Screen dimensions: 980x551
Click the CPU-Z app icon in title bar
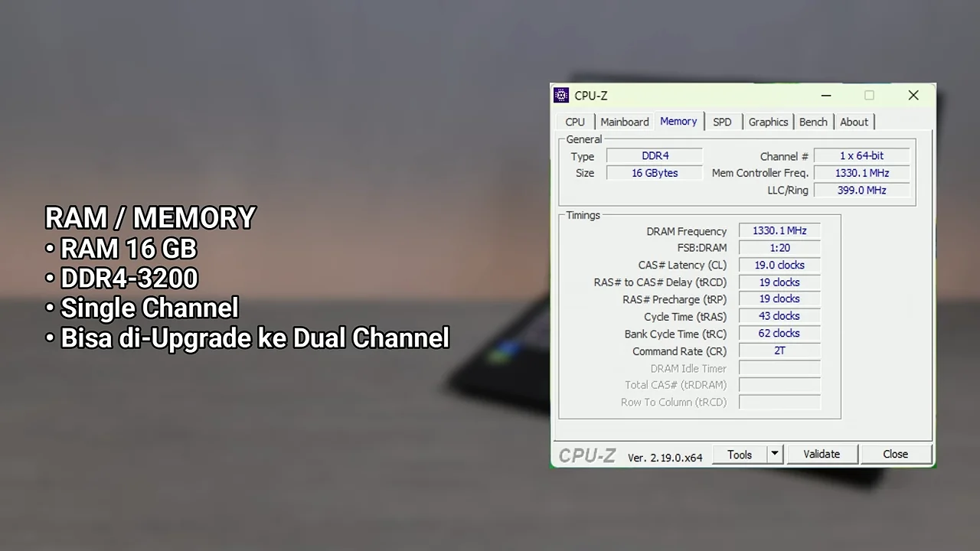tap(561, 96)
